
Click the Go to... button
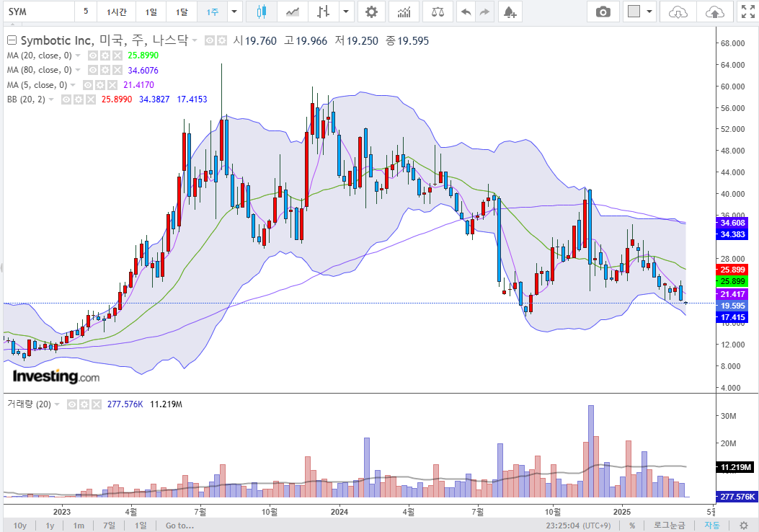tap(179, 526)
